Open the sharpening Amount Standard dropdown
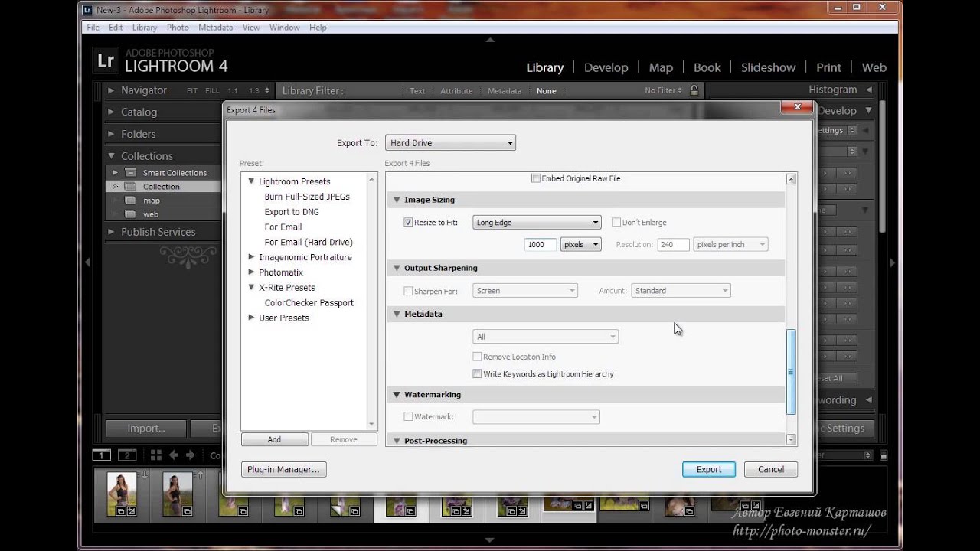This screenshot has height=551, width=980. click(x=681, y=291)
